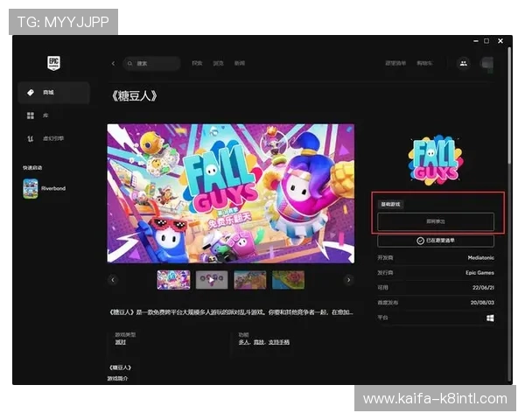This screenshot has width=525, height=420.
Task: Close the Epic Games Launcher window
Action: (x=500, y=41)
